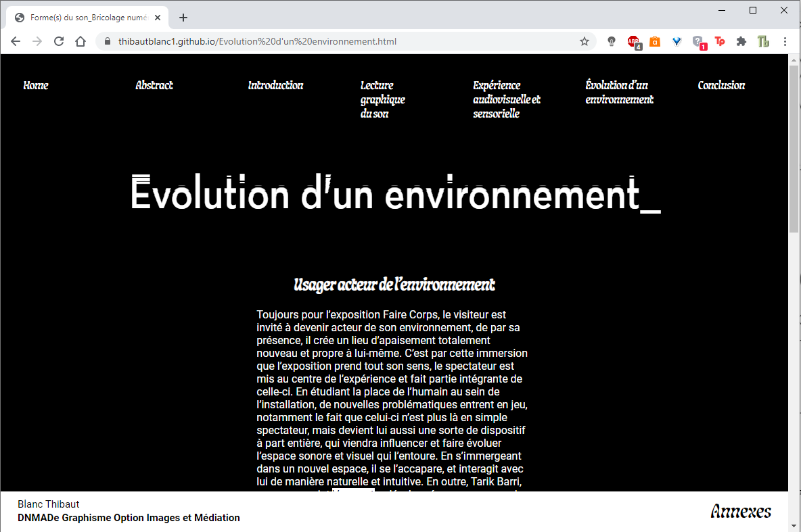The image size is (801, 532).
Task: Open the Extensions puzzle piece menu
Action: pyautogui.click(x=741, y=41)
